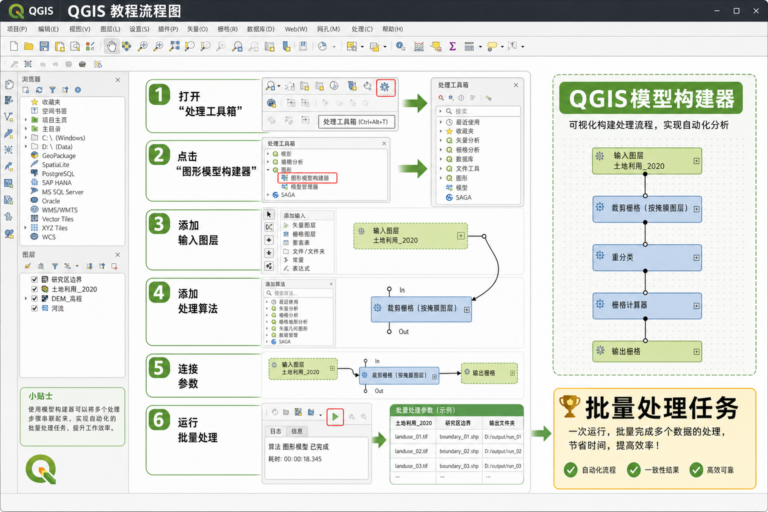Click the Filter Browser funnel icon
Viewport: 768px width, 512px height.
pos(52,90)
